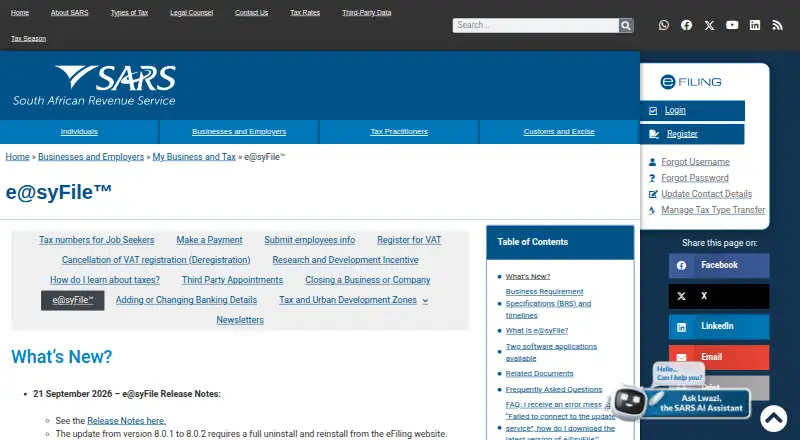Image resolution: width=800 pixels, height=440 pixels.
Task: Open Third-Party Data menu item
Action: (366, 13)
